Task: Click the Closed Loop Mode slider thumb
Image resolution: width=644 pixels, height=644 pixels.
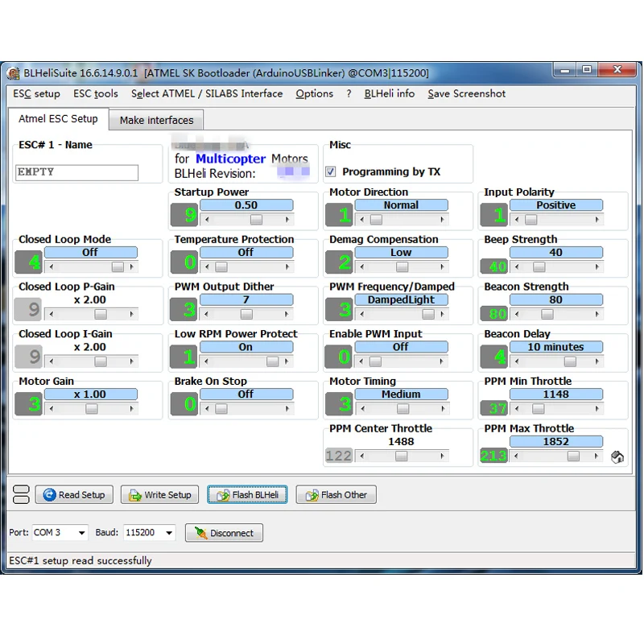Action: pos(118,267)
